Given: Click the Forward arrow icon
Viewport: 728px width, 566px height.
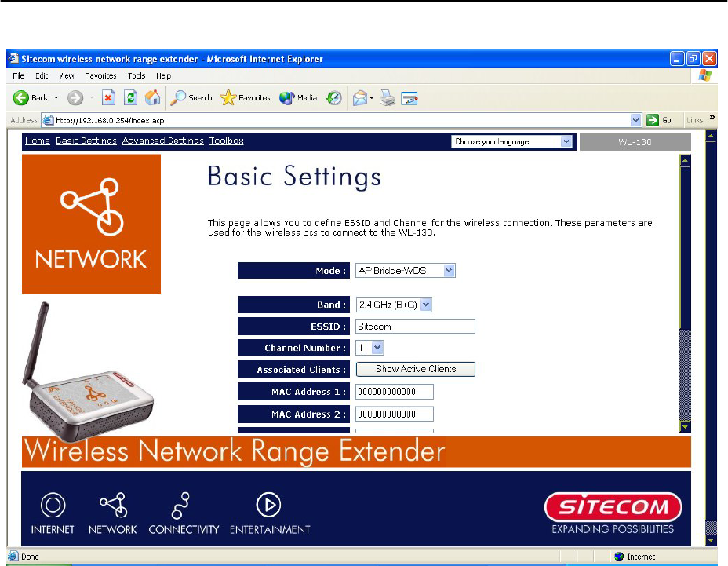Looking at the screenshot, I should coord(75,98).
